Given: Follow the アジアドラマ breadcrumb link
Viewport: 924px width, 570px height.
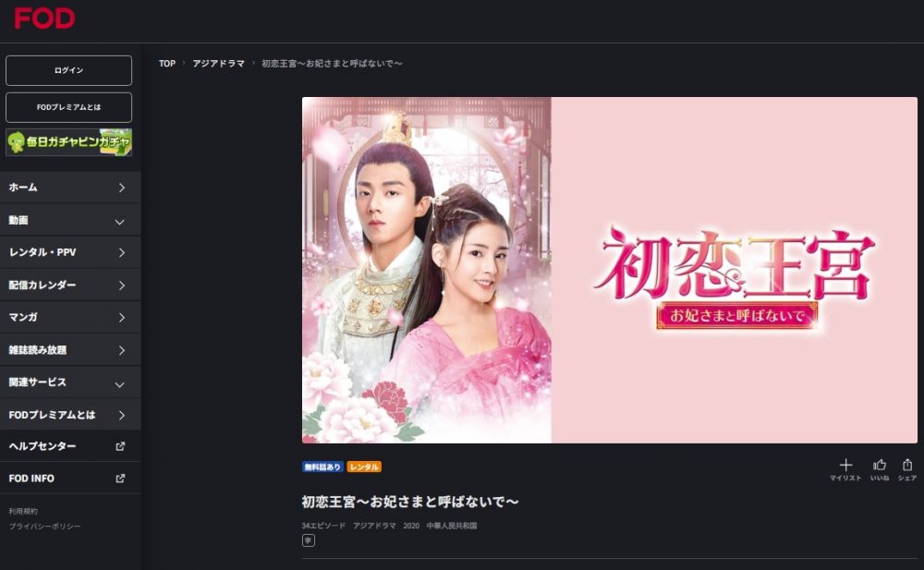Looking at the screenshot, I should click(x=219, y=63).
